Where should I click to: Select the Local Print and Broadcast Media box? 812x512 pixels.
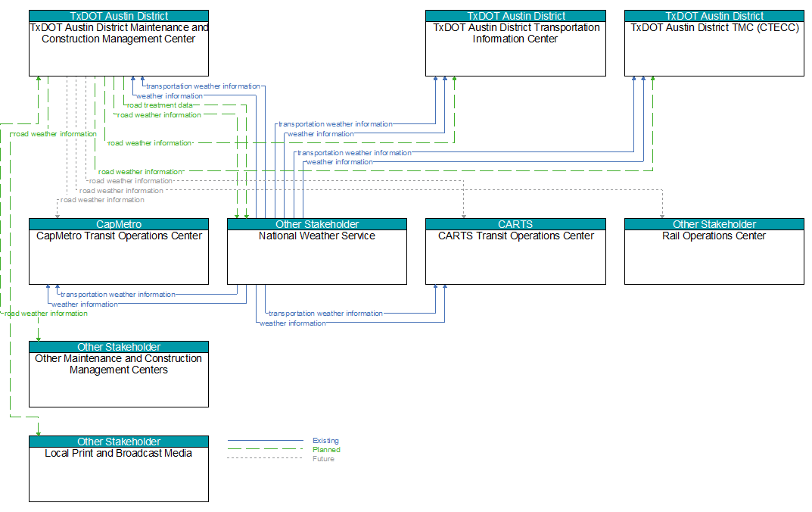[119, 469]
